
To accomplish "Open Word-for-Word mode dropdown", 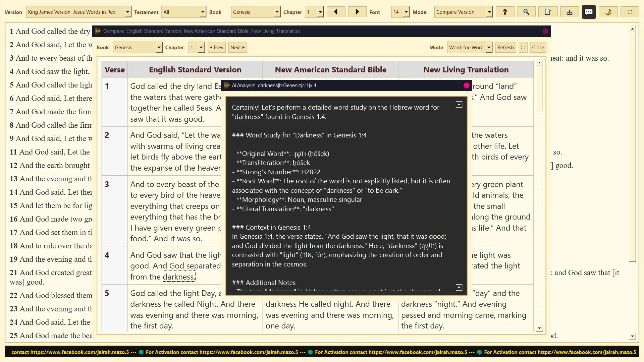I will pos(470,48).
